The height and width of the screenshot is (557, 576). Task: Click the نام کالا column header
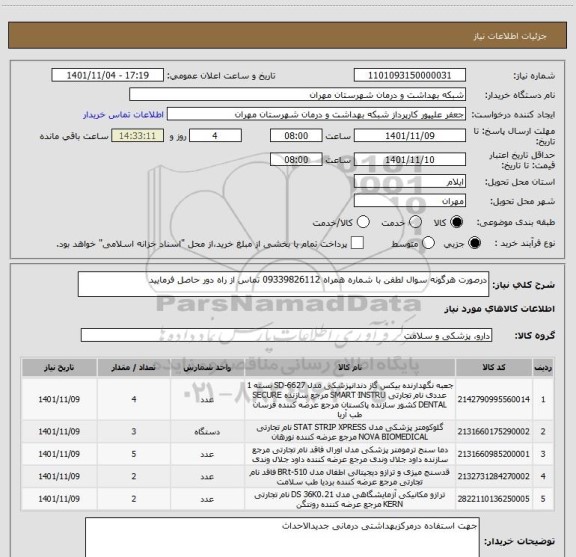(350, 367)
